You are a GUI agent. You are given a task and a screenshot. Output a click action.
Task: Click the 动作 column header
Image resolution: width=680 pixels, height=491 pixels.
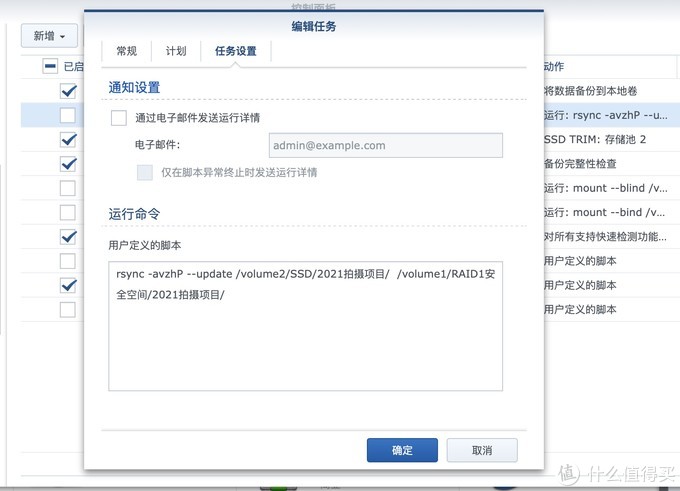554,66
